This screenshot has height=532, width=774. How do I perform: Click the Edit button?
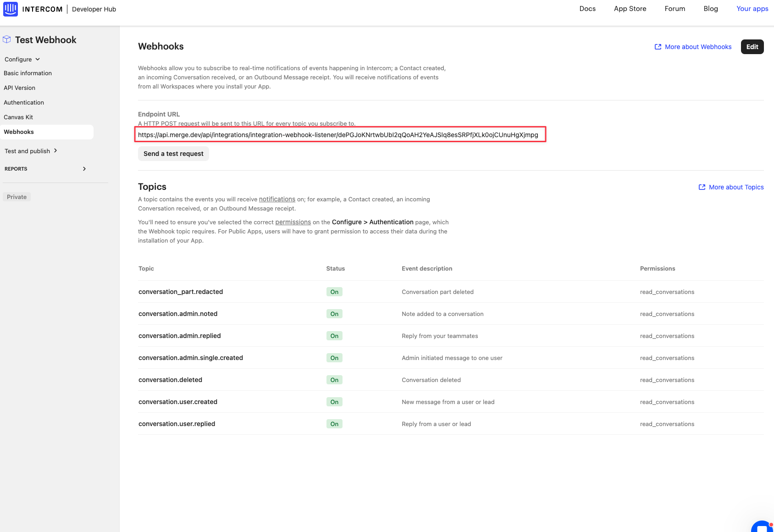point(752,47)
